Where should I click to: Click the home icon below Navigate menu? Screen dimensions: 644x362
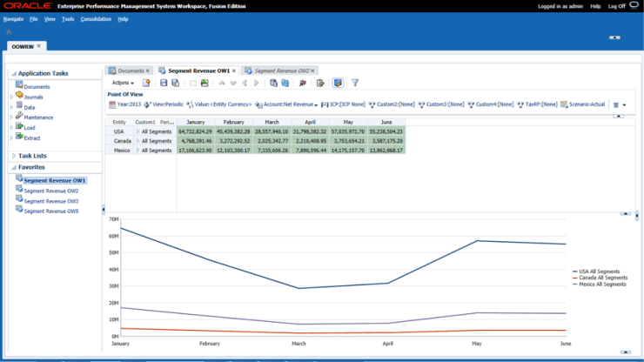(9, 32)
